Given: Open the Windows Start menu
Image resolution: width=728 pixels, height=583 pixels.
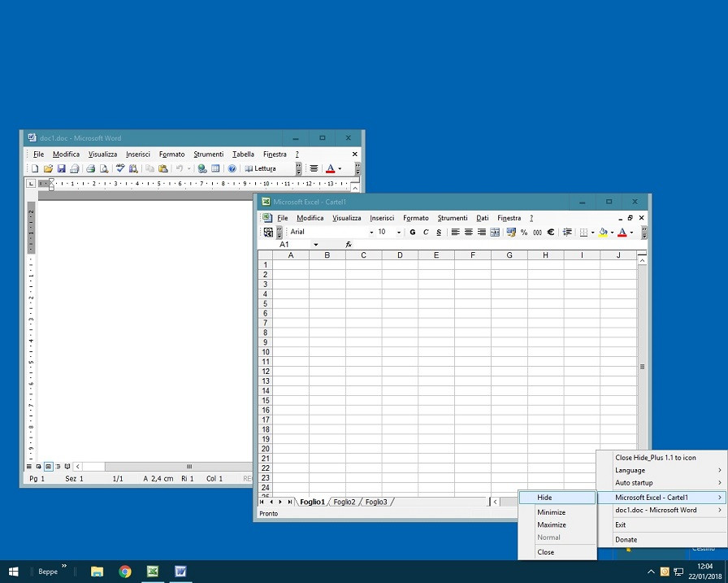Looking at the screenshot, I should coord(14,572).
